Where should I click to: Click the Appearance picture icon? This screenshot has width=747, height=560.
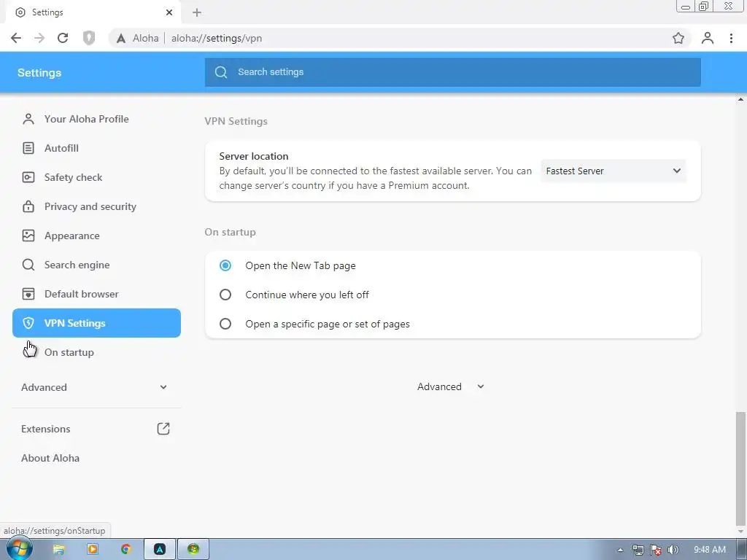pos(28,236)
